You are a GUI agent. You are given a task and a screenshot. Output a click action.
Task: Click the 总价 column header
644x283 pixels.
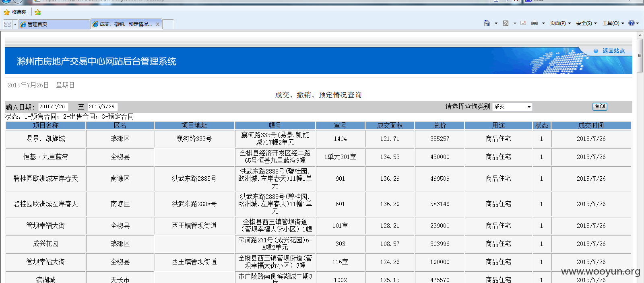(x=440, y=125)
